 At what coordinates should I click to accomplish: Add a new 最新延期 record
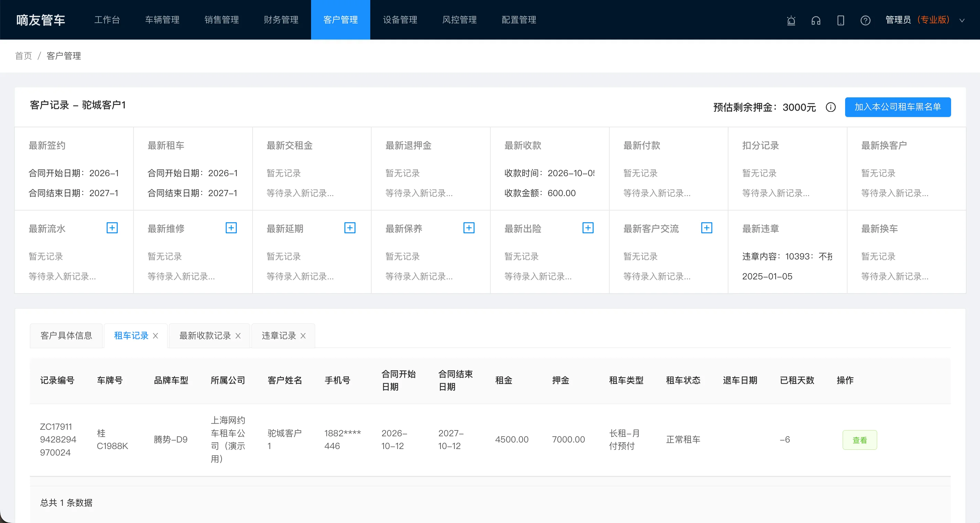(350, 228)
